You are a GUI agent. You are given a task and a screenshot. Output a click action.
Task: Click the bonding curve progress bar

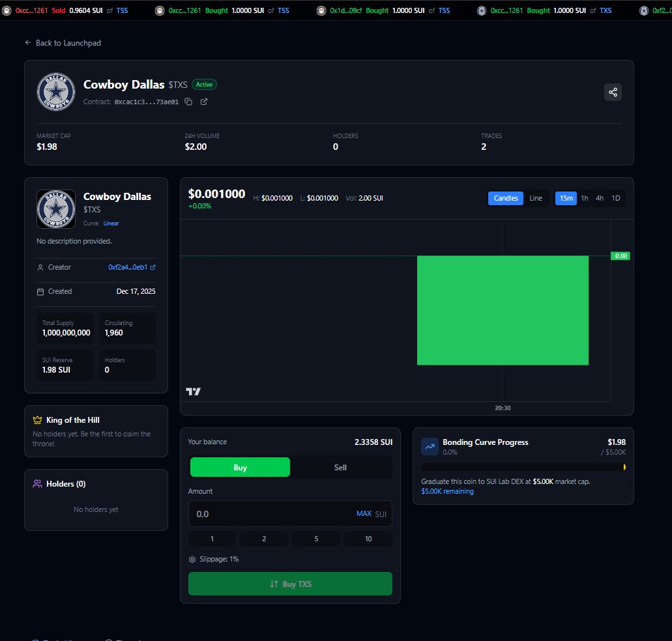tap(523, 466)
